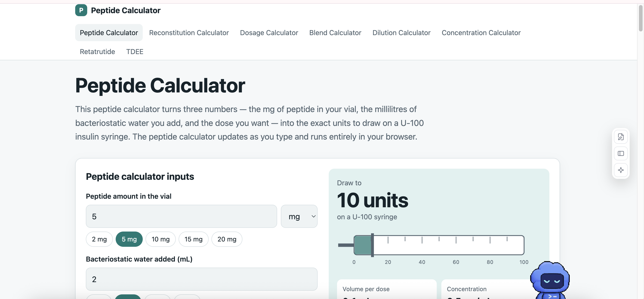Click the syringe plunger marker at 10 units
The height and width of the screenshot is (299, 644).
(372, 245)
